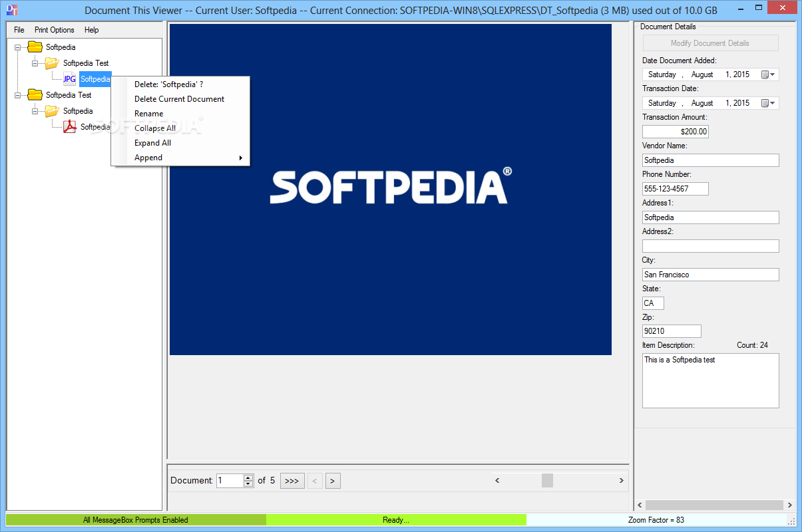Click the Vendor Name field
The height and width of the screenshot is (532, 802).
710,160
